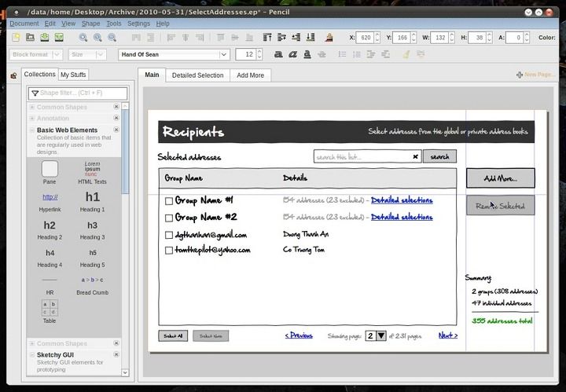Click the Remove Selected button
The image size is (566, 392).
click(500, 206)
